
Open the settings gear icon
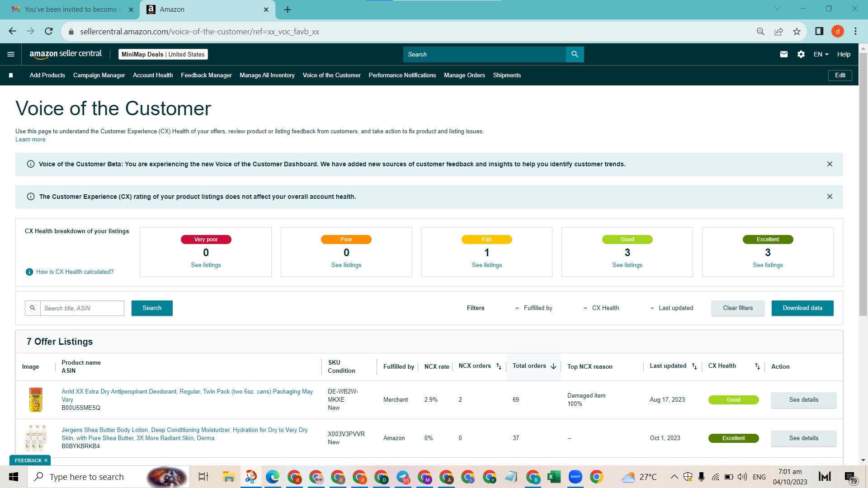801,54
